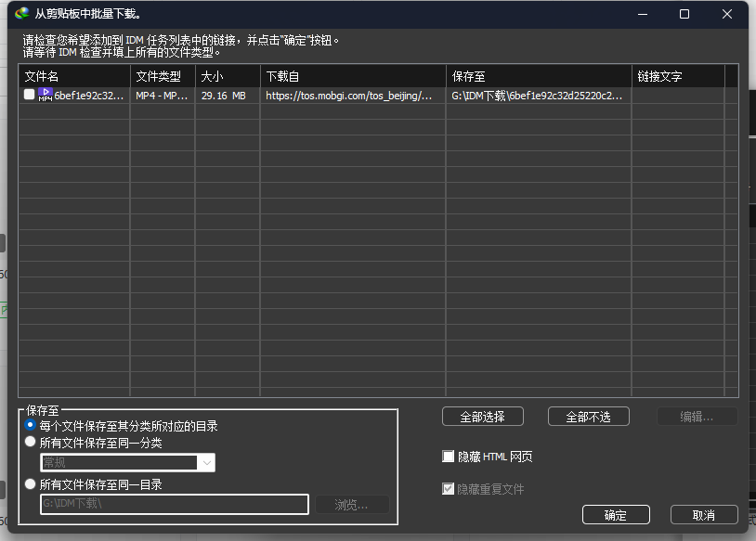The width and height of the screenshot is (756, 541).
Task: Click the IDM app icon in title bar
Action: click(x=22, y=14)
